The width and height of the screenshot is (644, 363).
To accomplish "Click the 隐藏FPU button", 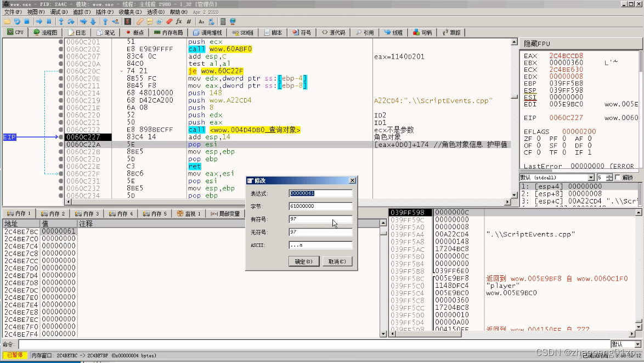I will [x=581, y=43].
